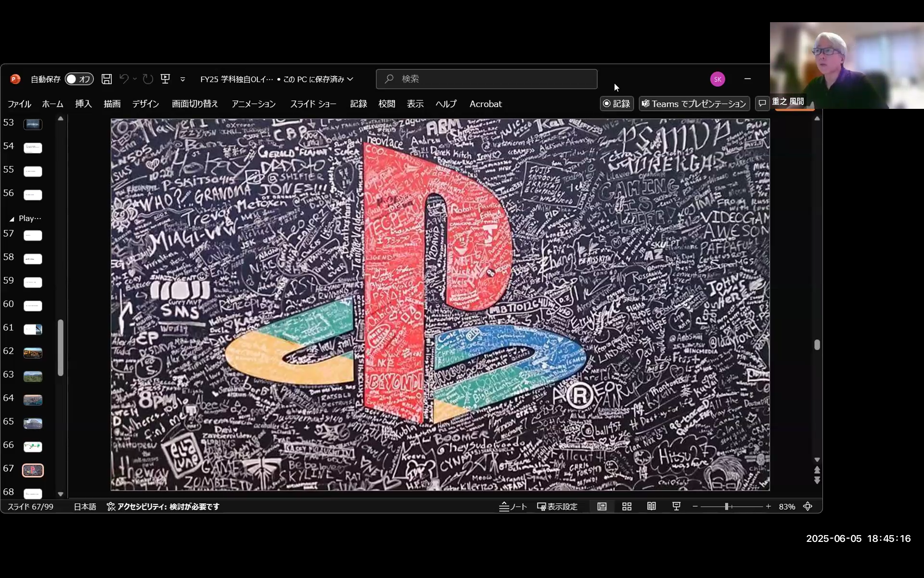The width and height of the screenshot is (924, 578).
Task: Switch to the 表示 tab
Action: [415, 104]
